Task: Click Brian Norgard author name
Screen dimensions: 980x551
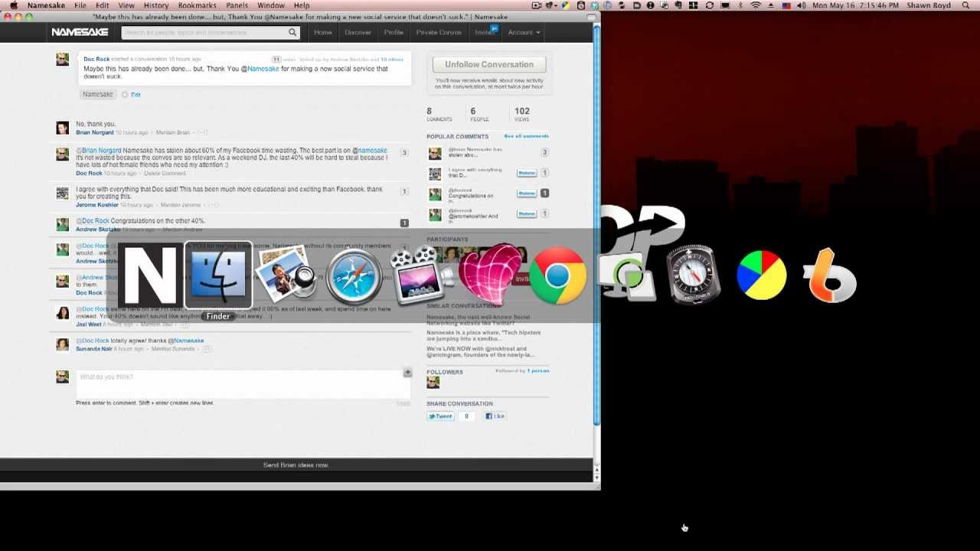Action: tap(95, 133)
